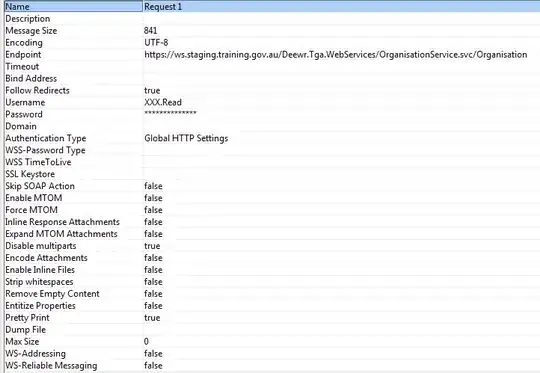Click the masked Password value

click(170, 113)
